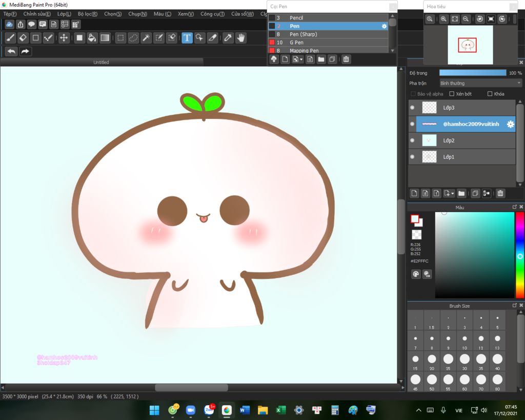525x420 pixels.
Task: Click the navigator preview thumbnail
Action: (470, 45)
